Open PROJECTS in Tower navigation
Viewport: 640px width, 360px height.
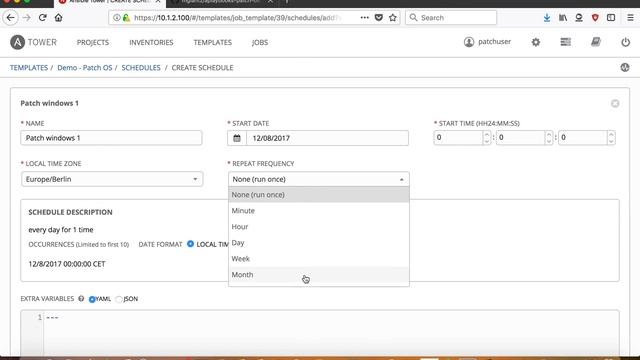tap(93, 42)
